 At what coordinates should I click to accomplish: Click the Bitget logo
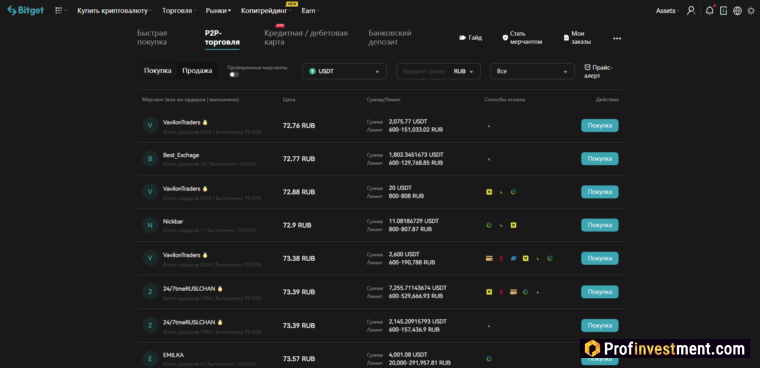coord(25,11)
